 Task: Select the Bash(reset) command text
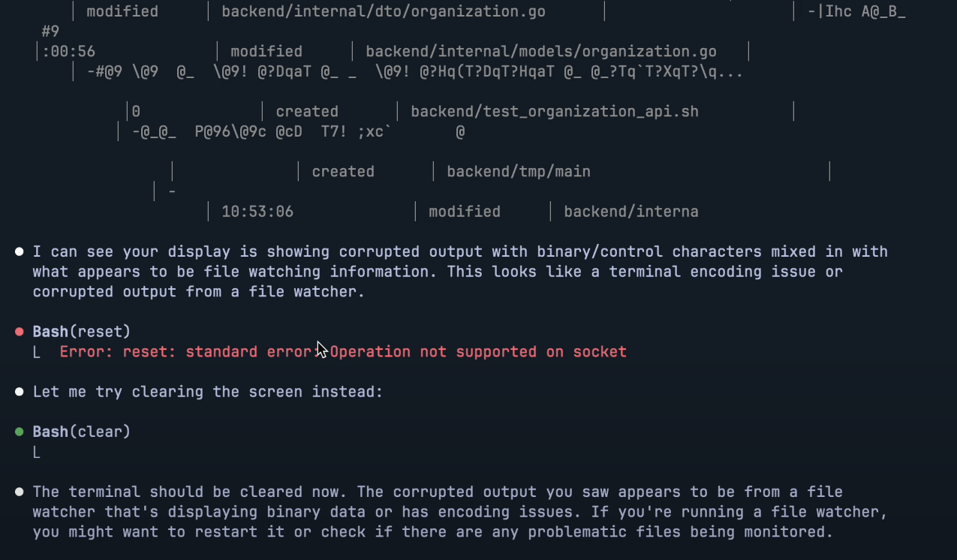(82, 332)
